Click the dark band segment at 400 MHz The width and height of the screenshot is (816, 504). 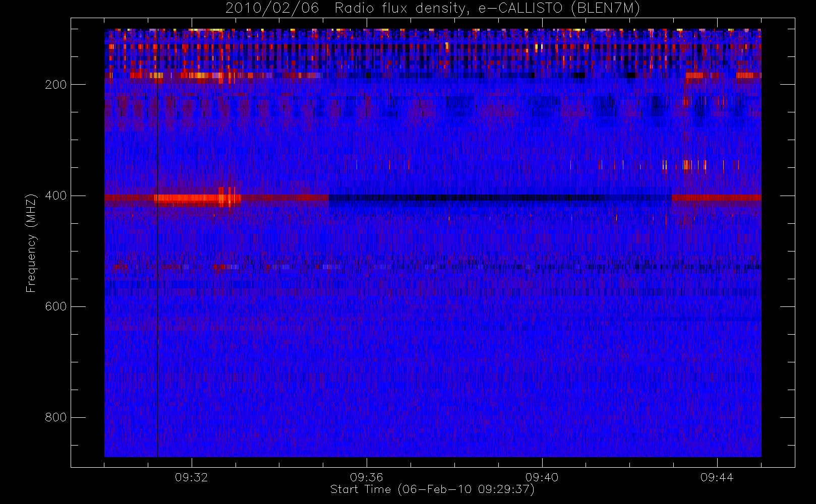pyautogui.click(x=500, y=198)
